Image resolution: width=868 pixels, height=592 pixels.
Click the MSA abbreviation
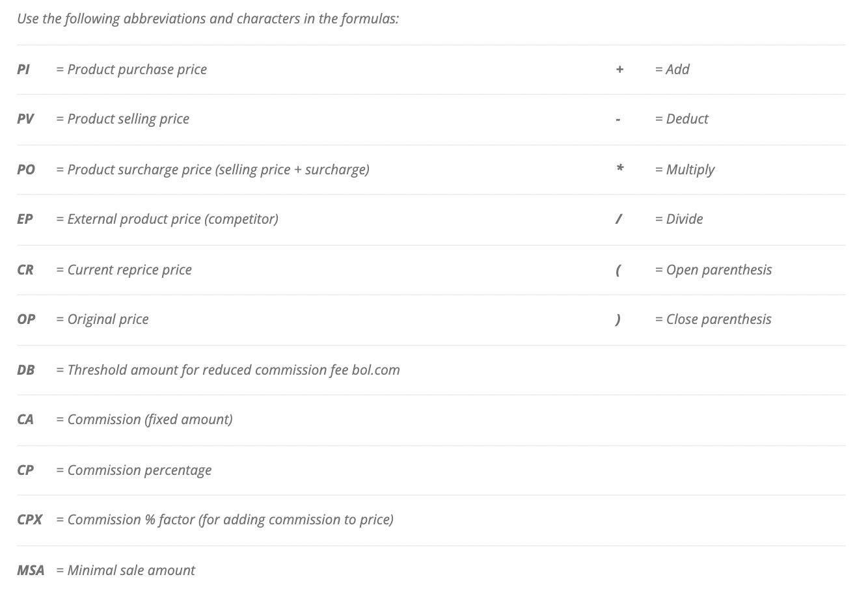coord(31,571)
